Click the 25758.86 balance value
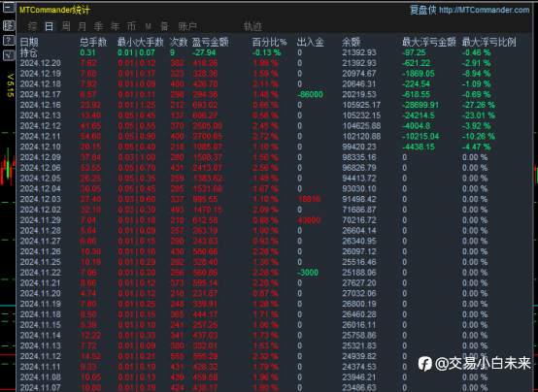This screenshot has height=392, width=538. coord(359,336)
